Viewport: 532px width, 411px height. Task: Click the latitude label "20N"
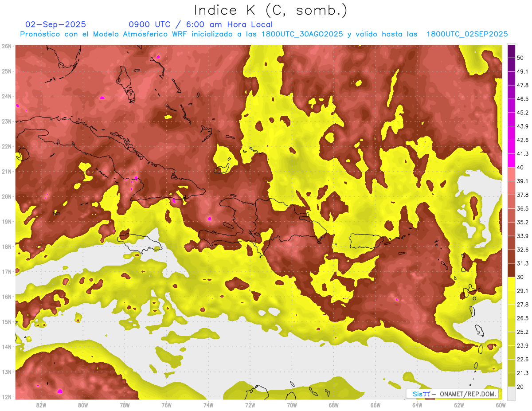pos(7,196)
